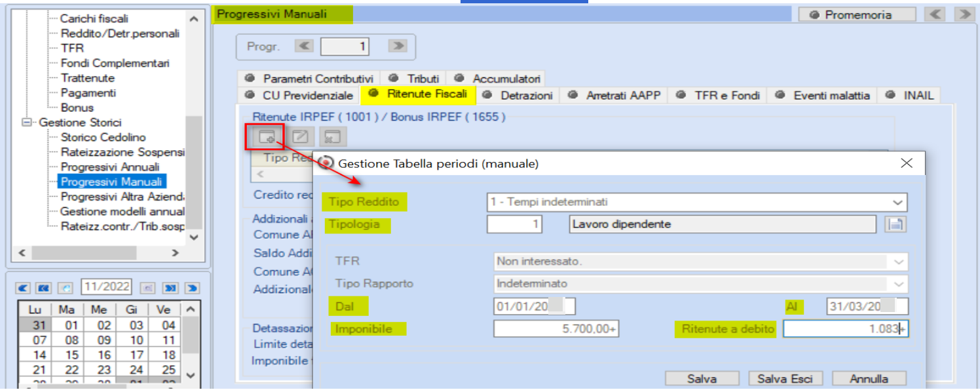Click the Al end date field

[867, 306]
